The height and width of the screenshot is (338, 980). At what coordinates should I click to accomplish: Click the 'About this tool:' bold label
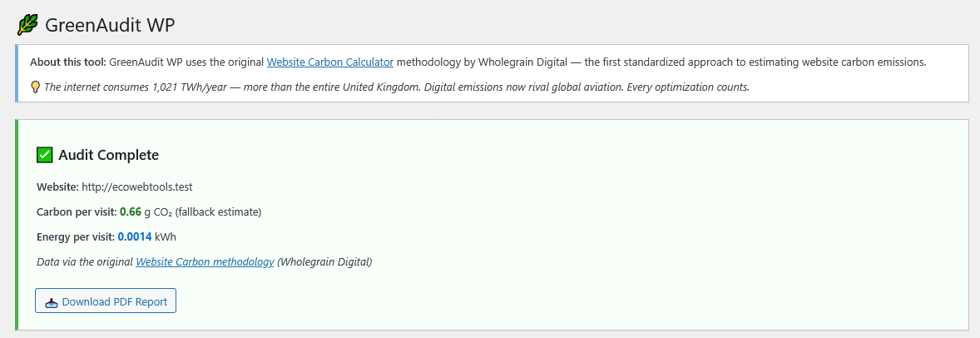click(x=68, y=62)
